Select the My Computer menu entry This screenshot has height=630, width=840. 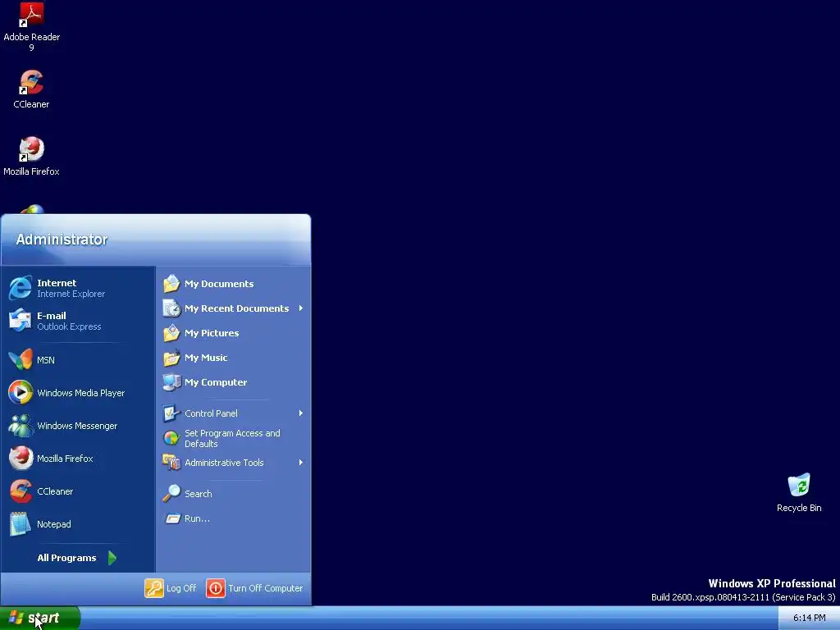pyautogui.click(x=233, y=382)
